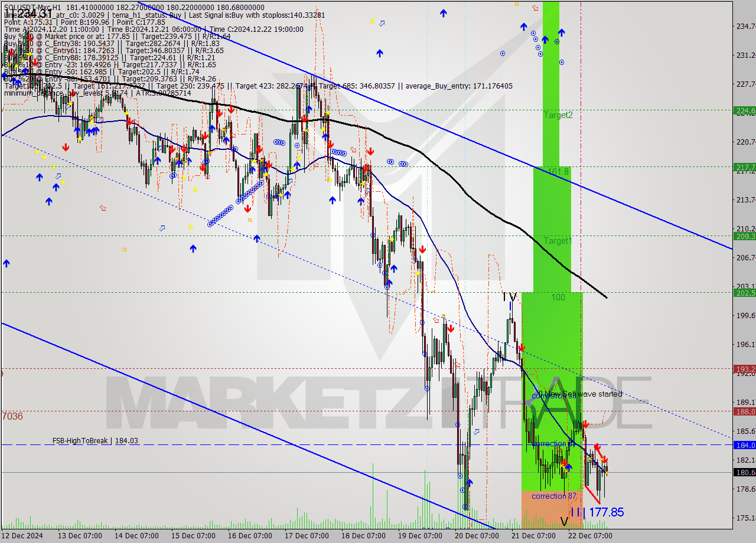Click the 100 Fibonacci level label
Screen dimensions: 756x543
click(558, 297)
